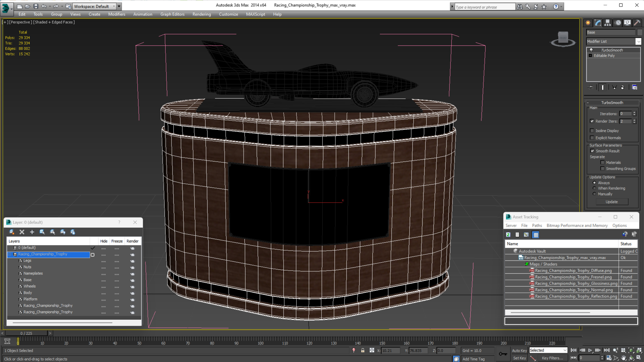Viewport: 644px width, 362px height.
Task: Open the Utilities command panel tab
Action: [x=637, y=23]
